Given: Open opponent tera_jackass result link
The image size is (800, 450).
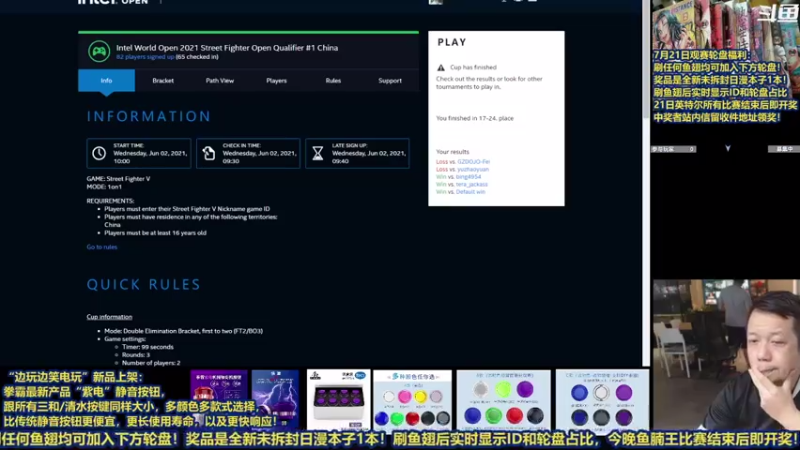Looking at the screenshot, I should click(472, 184).
